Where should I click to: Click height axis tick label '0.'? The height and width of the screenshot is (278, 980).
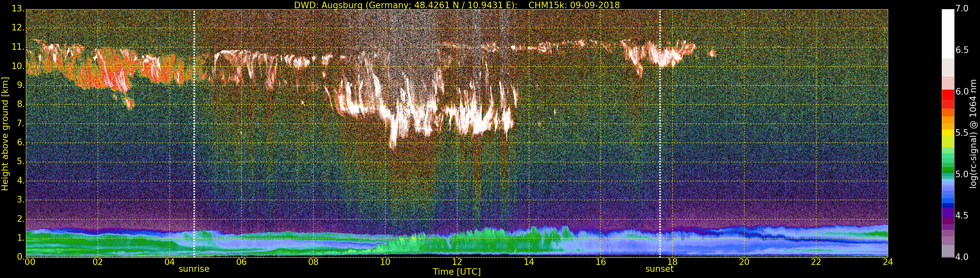click(21, 257)
